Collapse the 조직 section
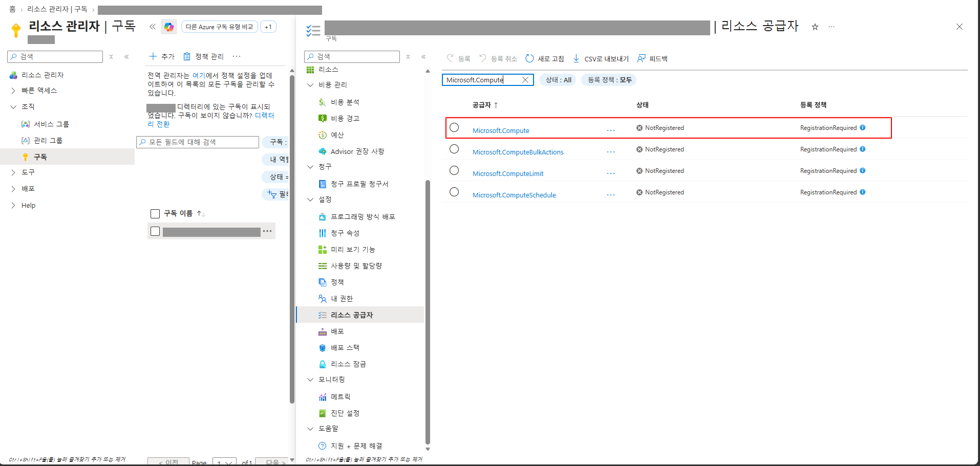980x466 pixels. (13, 107)
